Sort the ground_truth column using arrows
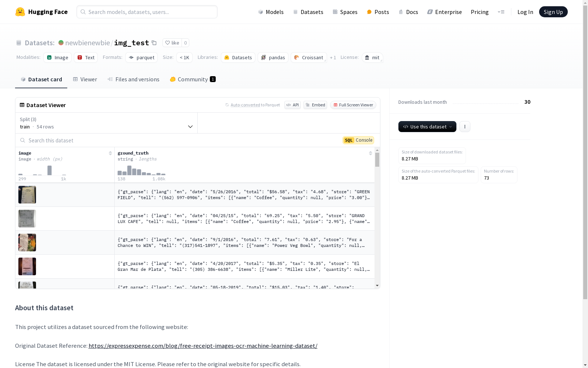The width and height of the screenshot is (588, 368). [370, 153]
